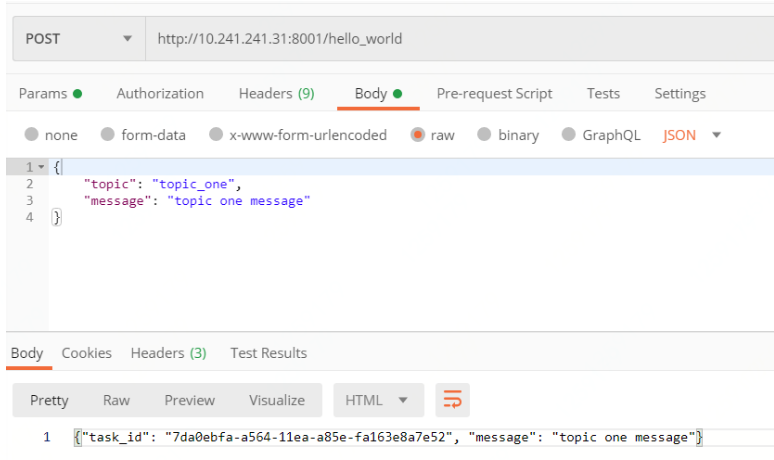774x460 pixels.
Task: Click the "topic_one" value in editor
Action: pos(193,184)
